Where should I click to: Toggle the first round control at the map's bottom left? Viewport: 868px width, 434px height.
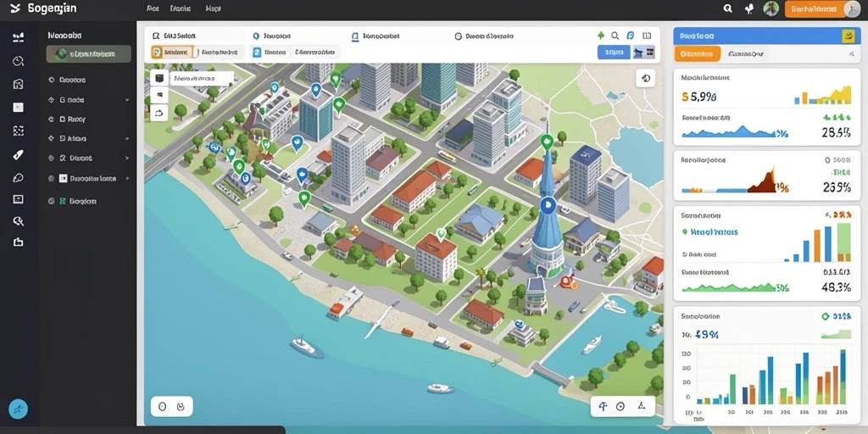(x=162, y=406)
